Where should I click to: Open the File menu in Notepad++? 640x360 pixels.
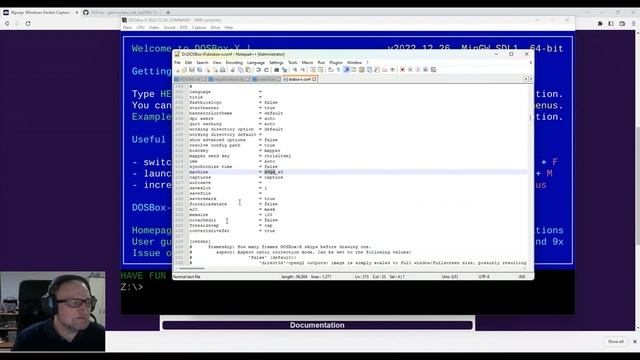[177, 62]
